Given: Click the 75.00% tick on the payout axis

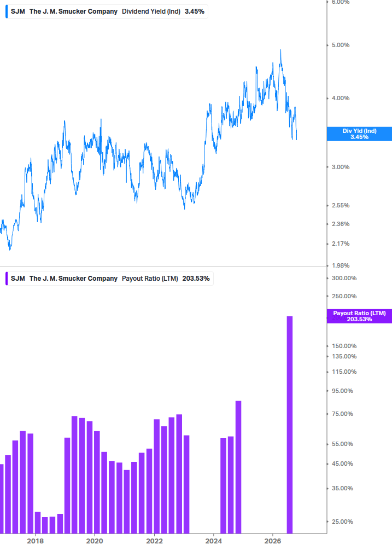Looking at the screenshot, I should [342, 414].
